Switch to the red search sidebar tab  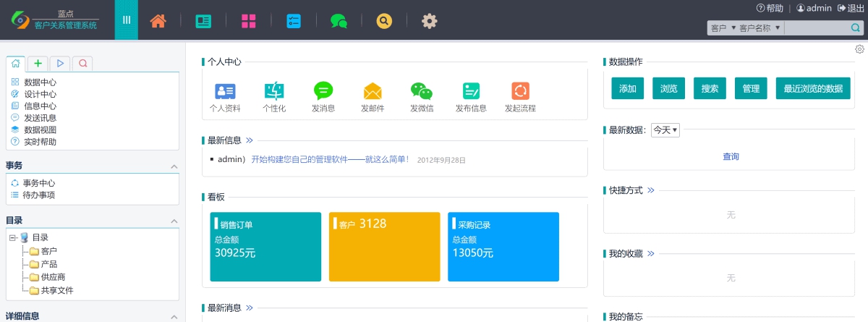point(82,64)
